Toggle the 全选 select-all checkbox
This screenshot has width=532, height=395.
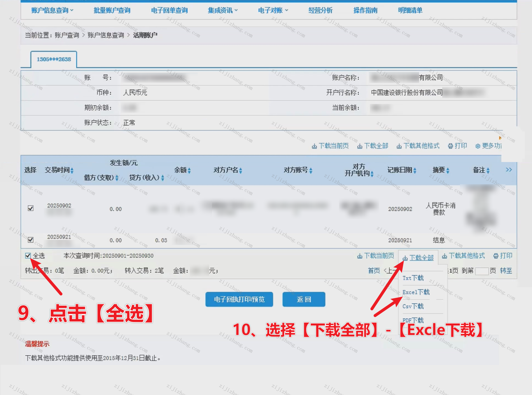(28, 256)
